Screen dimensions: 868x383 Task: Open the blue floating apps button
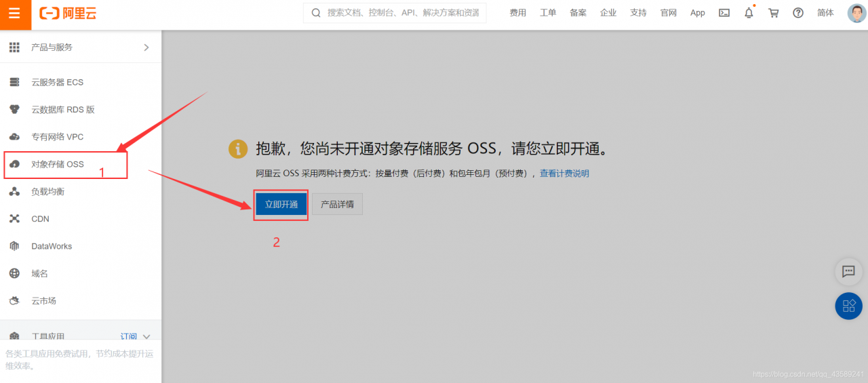coord(848,306)
